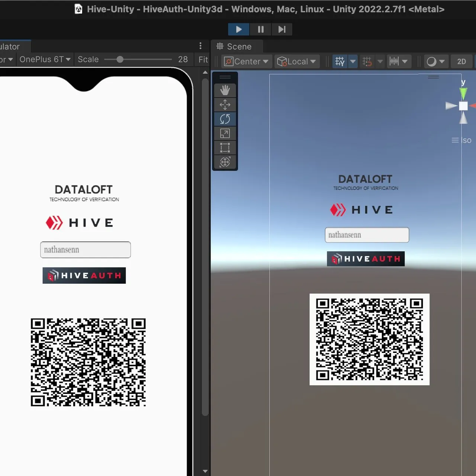Viewport: 476px width, 476px height.
Task: Select the Rect tool
Action: 225,147
